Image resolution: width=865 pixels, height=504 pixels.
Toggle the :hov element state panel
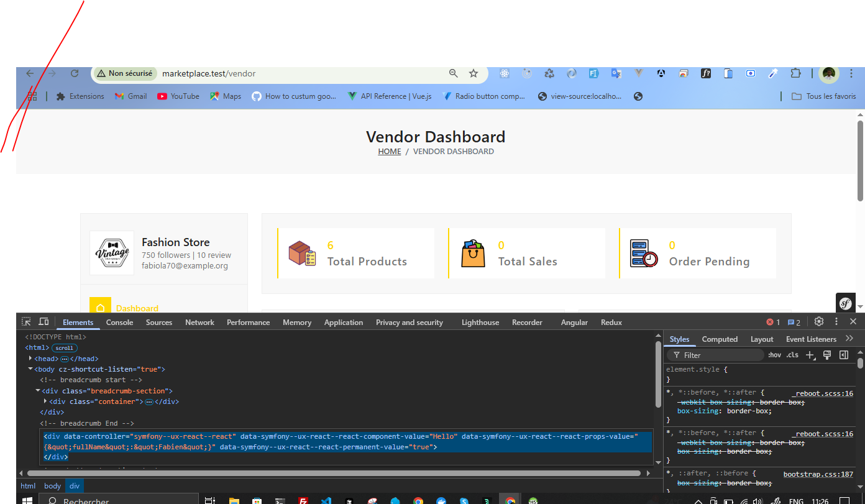click(774, 355)
